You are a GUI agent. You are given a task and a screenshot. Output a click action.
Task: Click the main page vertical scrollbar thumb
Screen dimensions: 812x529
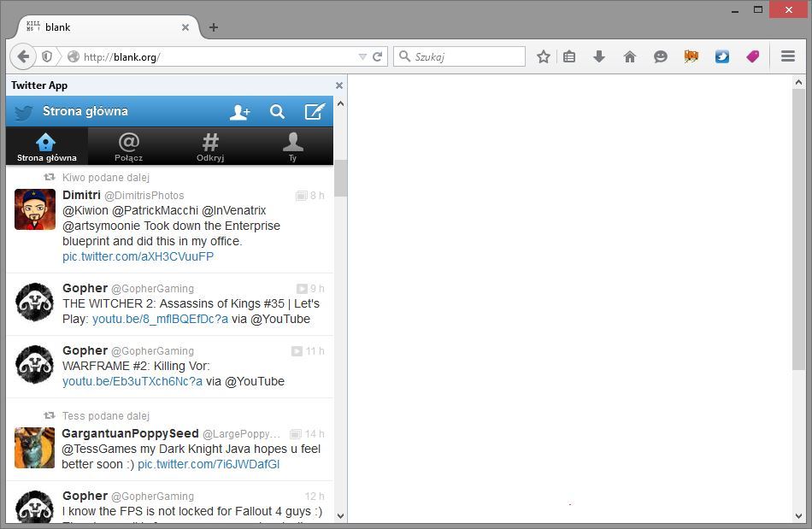[x=798, y=229]
